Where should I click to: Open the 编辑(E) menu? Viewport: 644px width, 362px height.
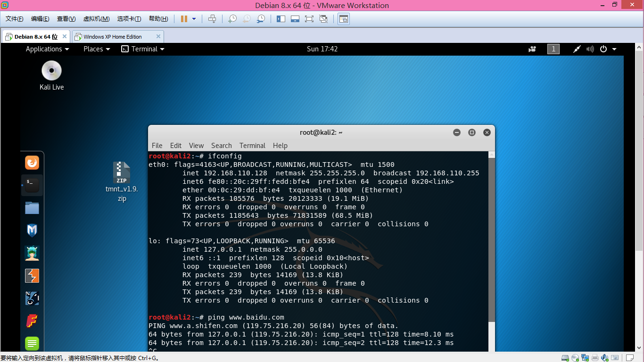click(x=40, y=19)
